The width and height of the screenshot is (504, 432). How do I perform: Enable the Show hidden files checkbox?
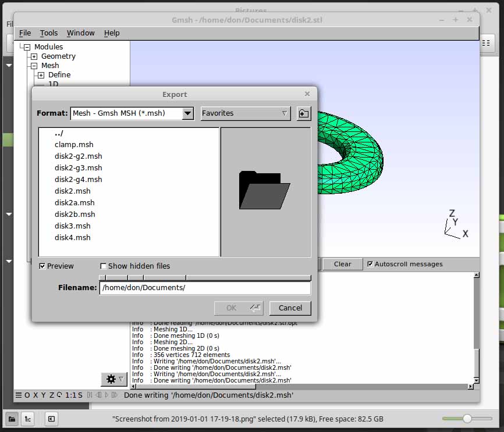pos(103,266)
